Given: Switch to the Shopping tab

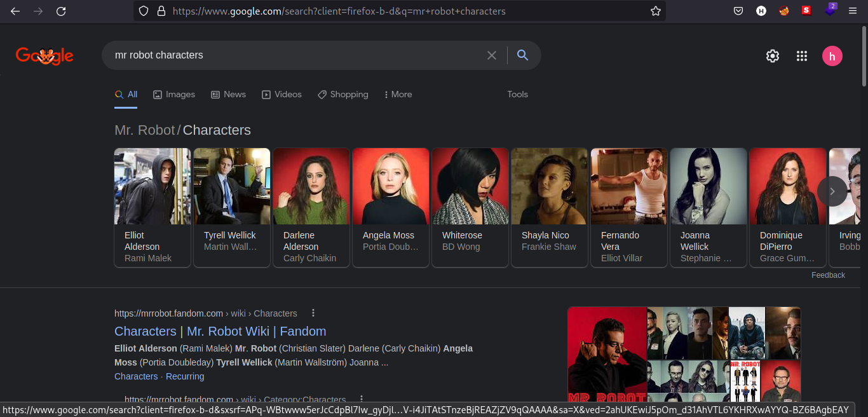Looking at the screenshot, I should click(343, 94).
